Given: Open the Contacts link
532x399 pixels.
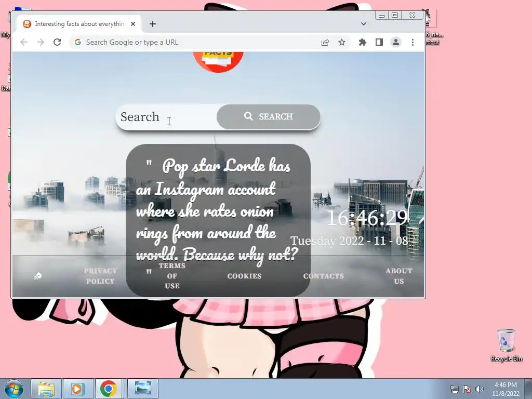Looking at the screenshot, I should point(323,276).
